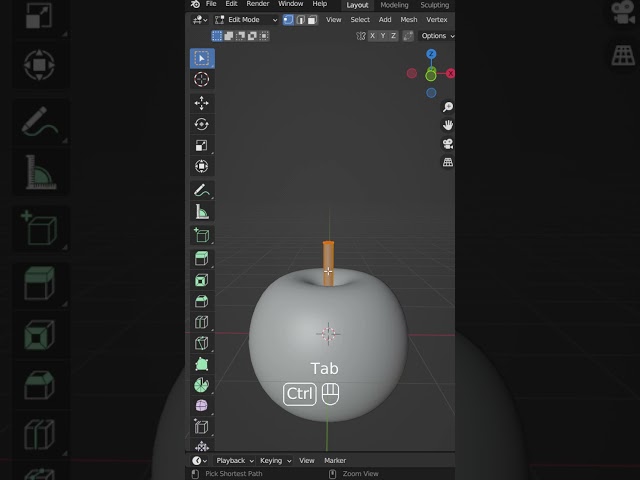Click the viewport Pan hand gizmo

tap(448, 125)
